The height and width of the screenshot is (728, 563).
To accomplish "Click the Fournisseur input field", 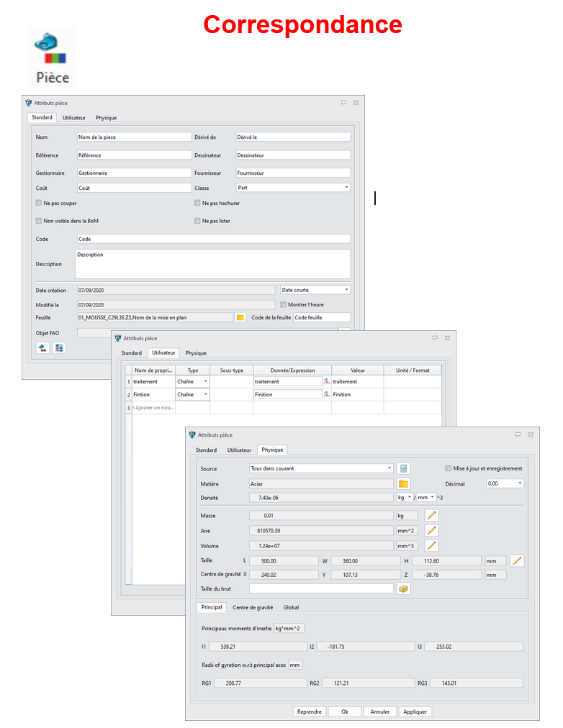I will point(293,173).
